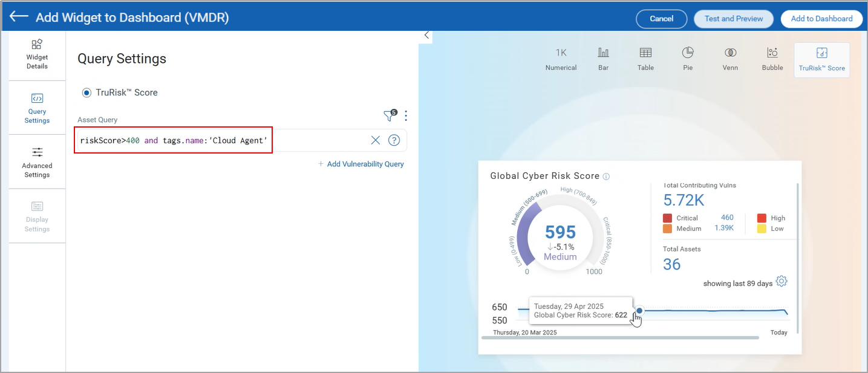Click info icon beside Global Cyber Risk Score
Screen dimensions: 868x373
point(606,177)
